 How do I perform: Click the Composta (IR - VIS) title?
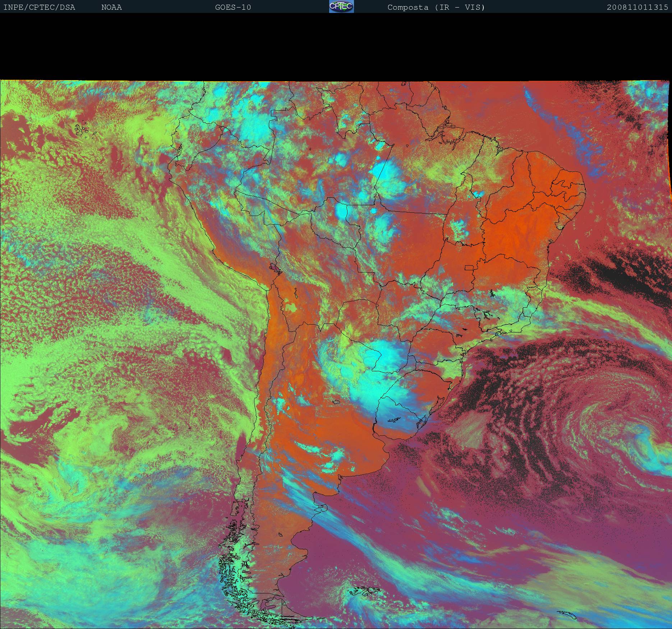point(436,7)
